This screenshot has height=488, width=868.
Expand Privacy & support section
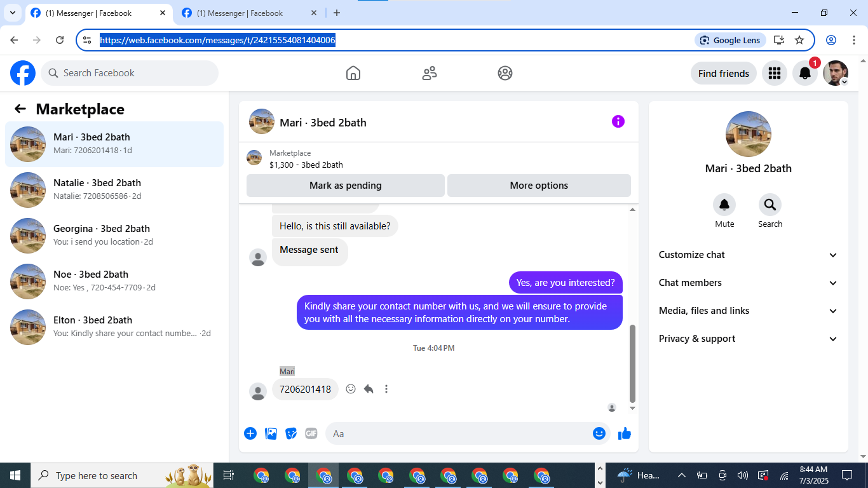pyautogui.click(x=749, y=339)
